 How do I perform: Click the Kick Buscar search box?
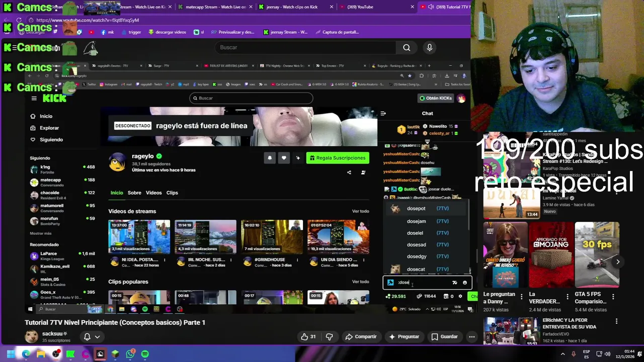click(251, 98)
